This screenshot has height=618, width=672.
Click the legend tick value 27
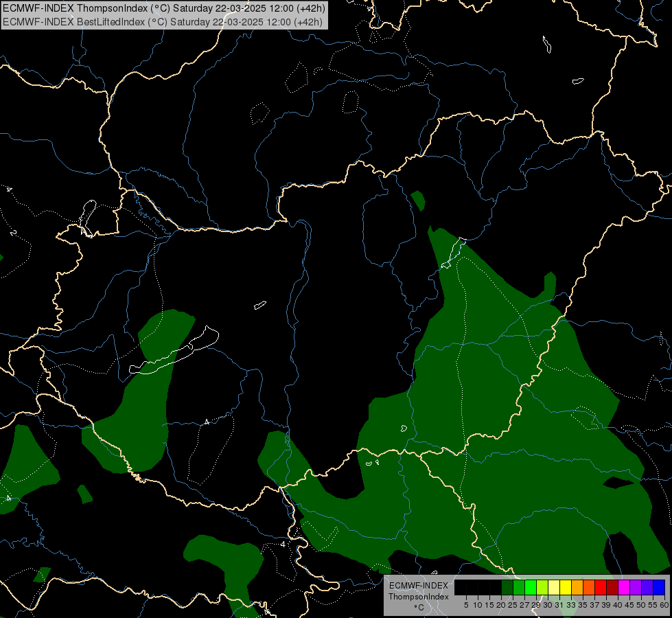click(x=524, y=605)
